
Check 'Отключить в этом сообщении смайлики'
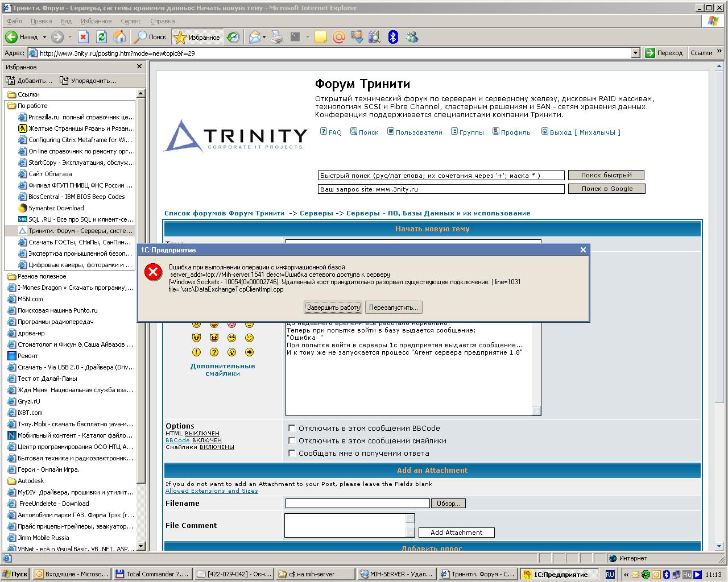click(292, 441)
